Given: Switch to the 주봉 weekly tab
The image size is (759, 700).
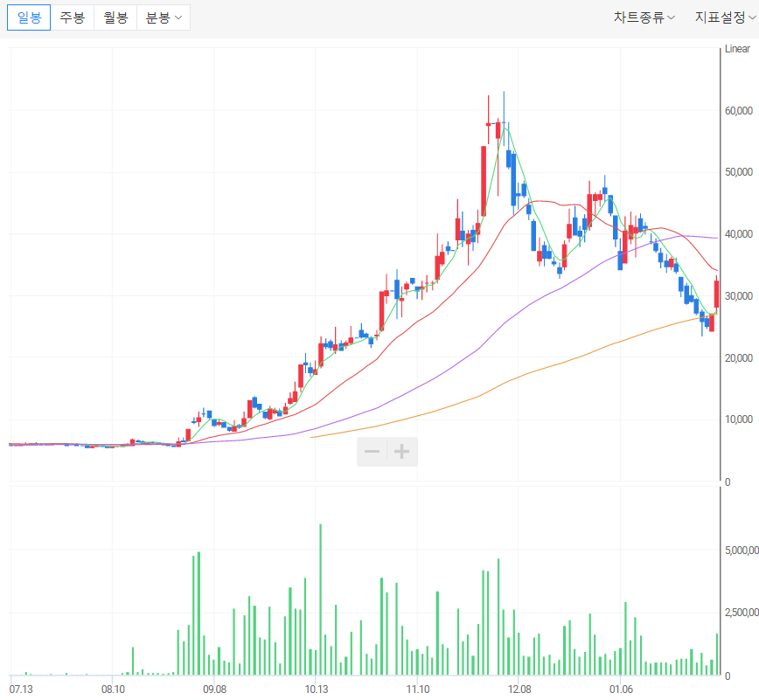Looking at the screenshot, I should [x=72, y=17].
